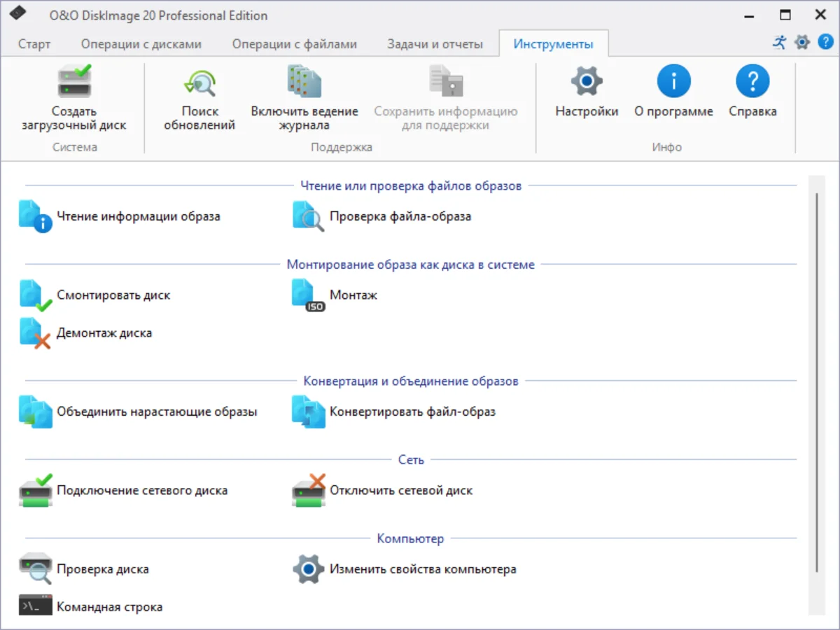Click the vertical scrollbar on the right
The image size is (840, 630).
click(816, 381)
